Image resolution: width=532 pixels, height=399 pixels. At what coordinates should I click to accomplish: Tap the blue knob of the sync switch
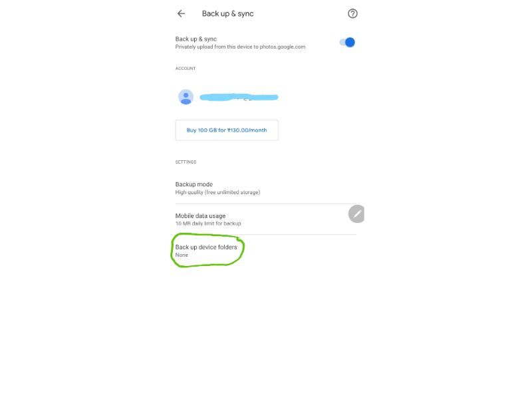350,43
